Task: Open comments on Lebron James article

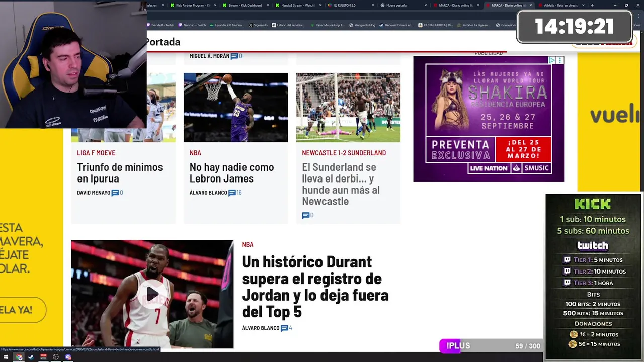Action: (235, 193)
